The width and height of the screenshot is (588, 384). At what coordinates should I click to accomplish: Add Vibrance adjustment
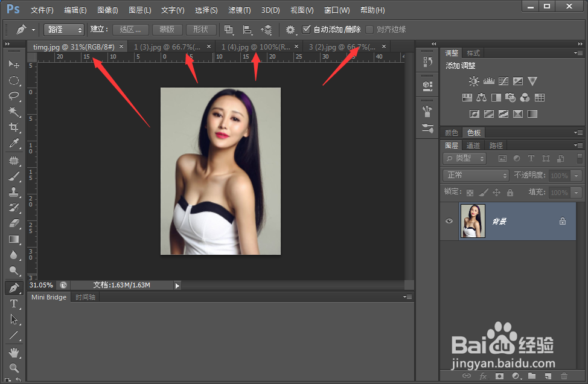pos(532,81)
